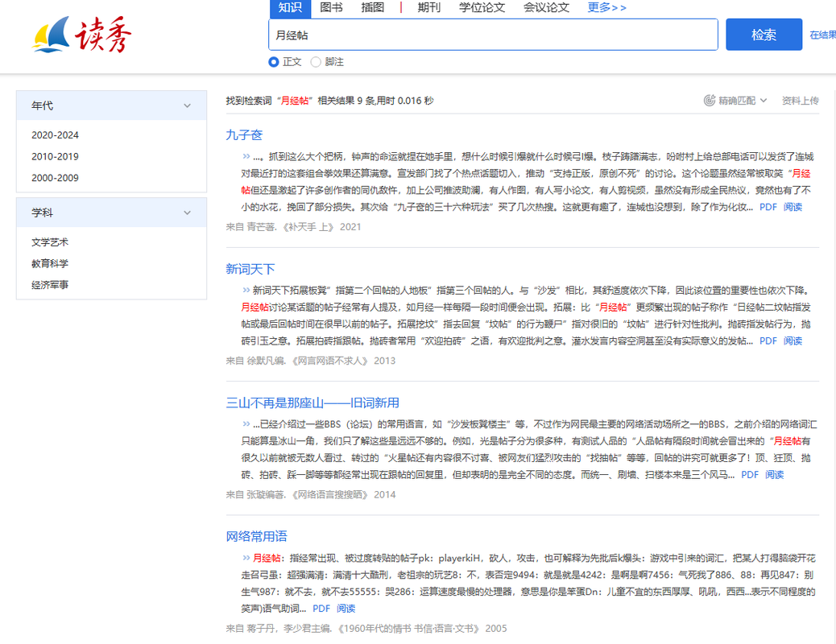Click 阅读 for the 新词天下 result
Screen dimensions: 836x644
793,341
